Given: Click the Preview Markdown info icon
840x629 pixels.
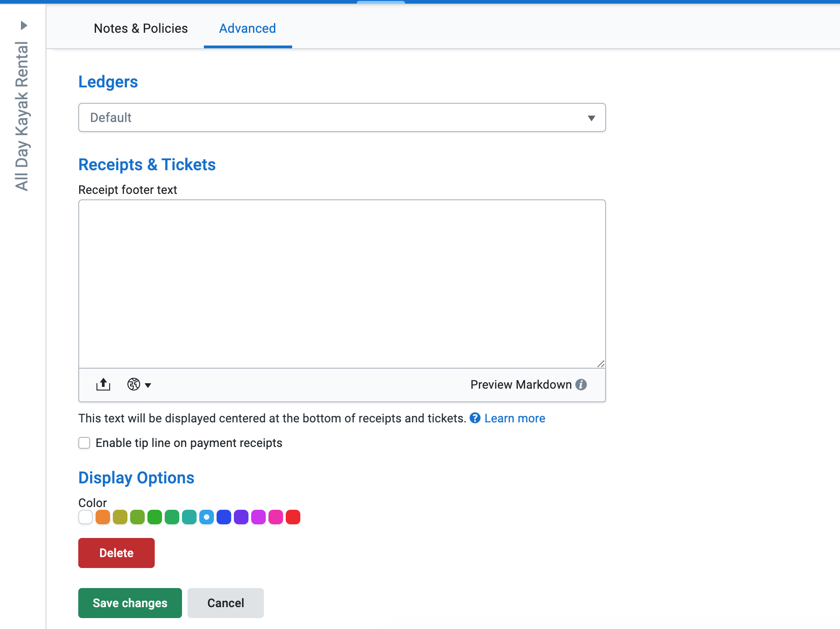Looking at the screenshot, I should click(x=581, y=385).
